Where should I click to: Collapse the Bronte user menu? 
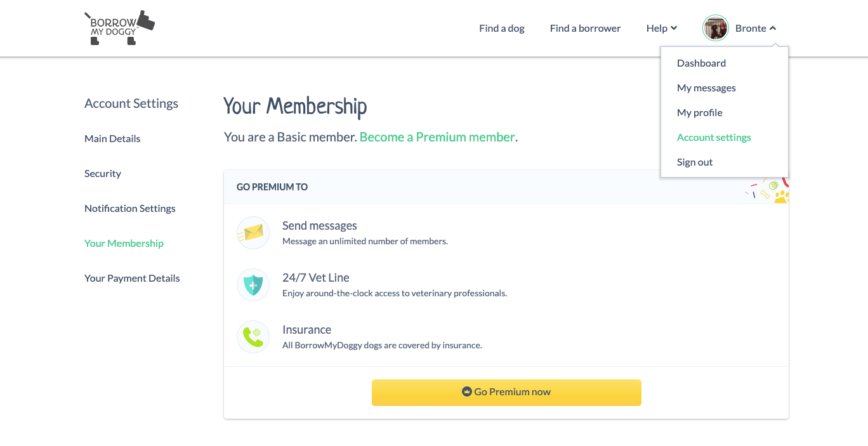pos(756,28)
